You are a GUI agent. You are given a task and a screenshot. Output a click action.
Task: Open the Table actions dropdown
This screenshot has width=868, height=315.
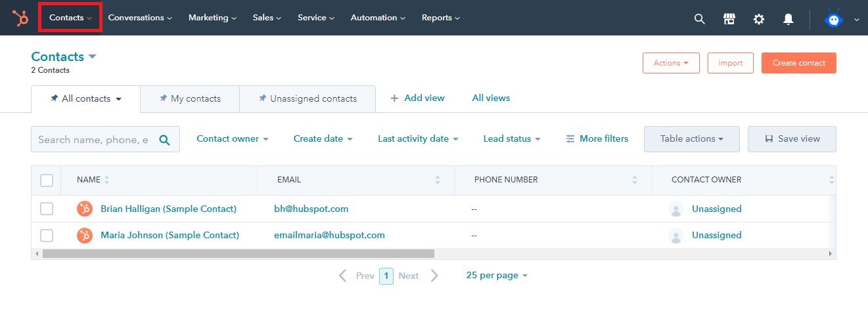692,139
